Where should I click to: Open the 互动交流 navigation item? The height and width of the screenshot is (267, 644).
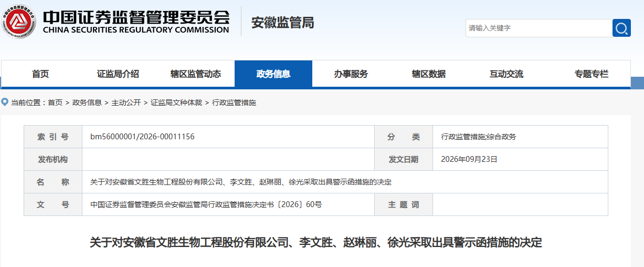tap(506, 74)
